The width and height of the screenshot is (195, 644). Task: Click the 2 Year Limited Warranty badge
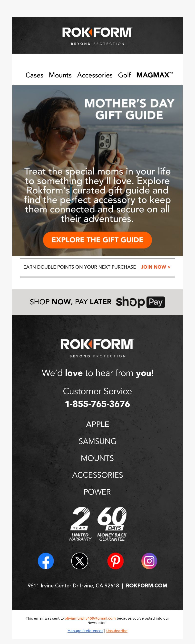coord(80,524)
